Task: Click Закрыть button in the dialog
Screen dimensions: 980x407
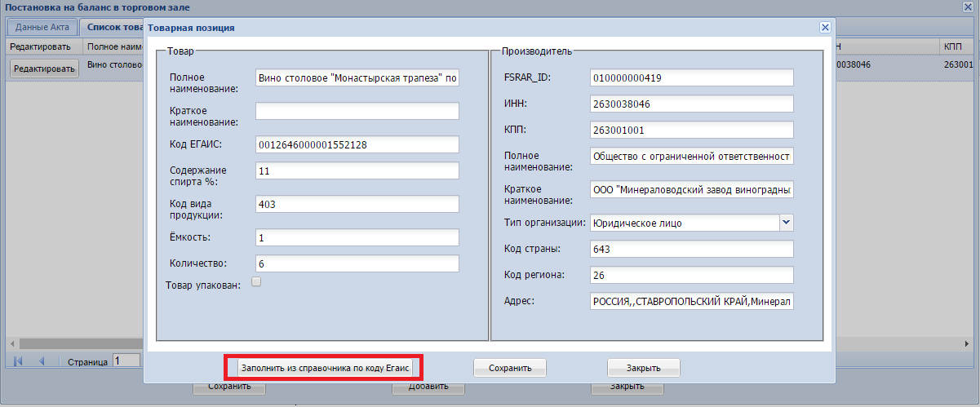Action: pyautogui.click(x=643, y=368)
